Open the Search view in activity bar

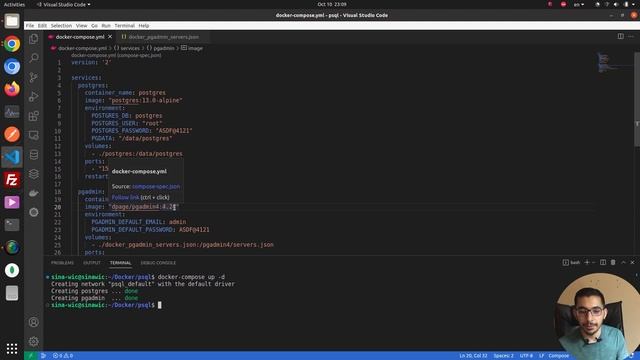pyautogui.click(x=34, y=58)
